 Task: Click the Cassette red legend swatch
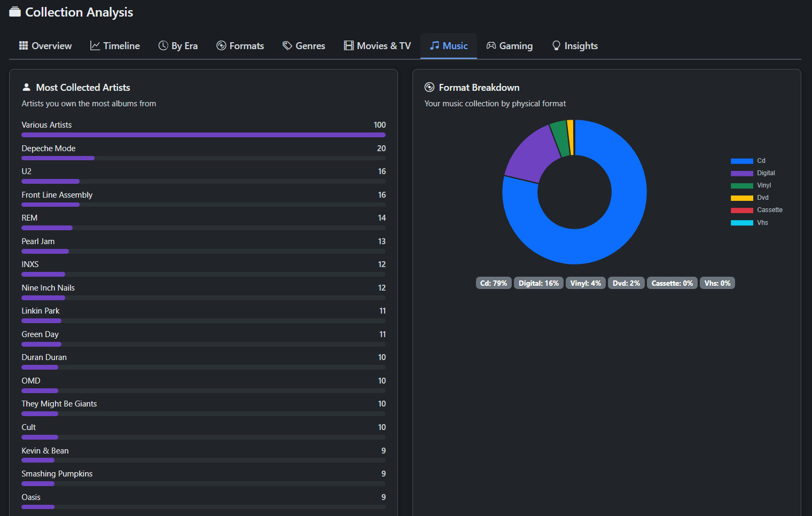pos(741,210)
